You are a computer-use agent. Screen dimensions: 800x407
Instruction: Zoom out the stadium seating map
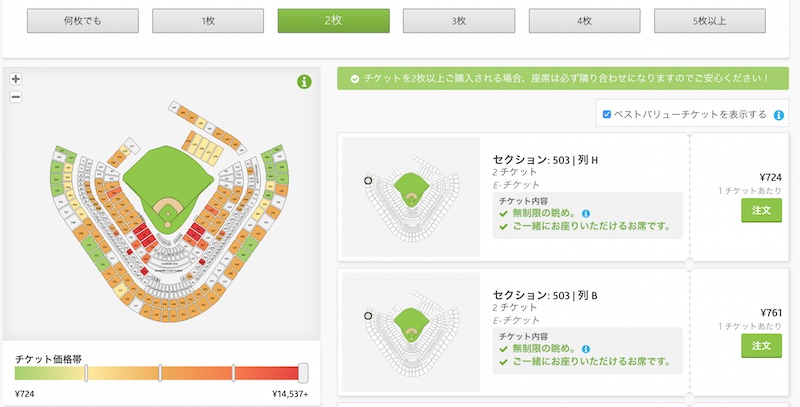tap(16, 96)
